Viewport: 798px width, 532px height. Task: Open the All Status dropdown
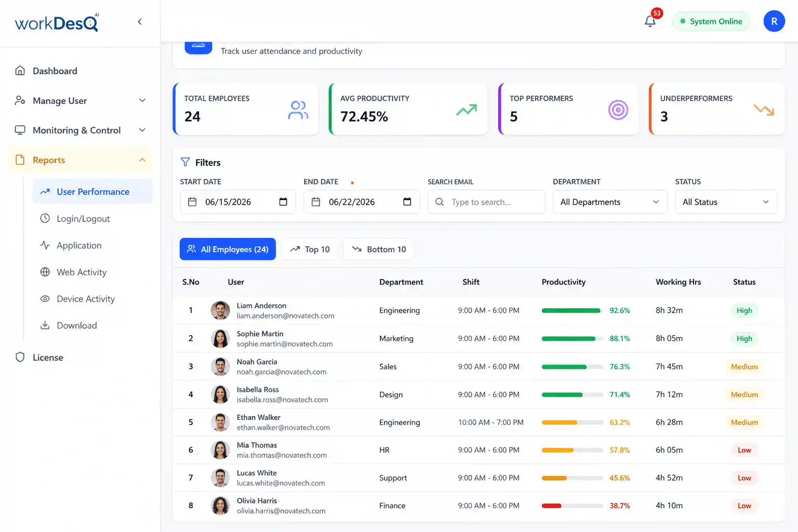[x=726, y=202]
